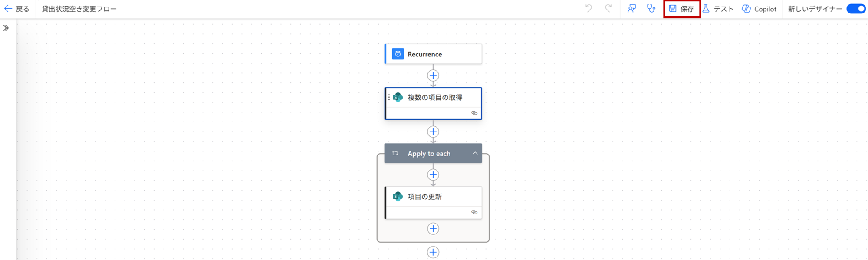Image resolution: width=868 pixels, height=260 pixels.
Task: Open the three-dot handle on 複数の項目の取得
Action: (x=389, y=97)
